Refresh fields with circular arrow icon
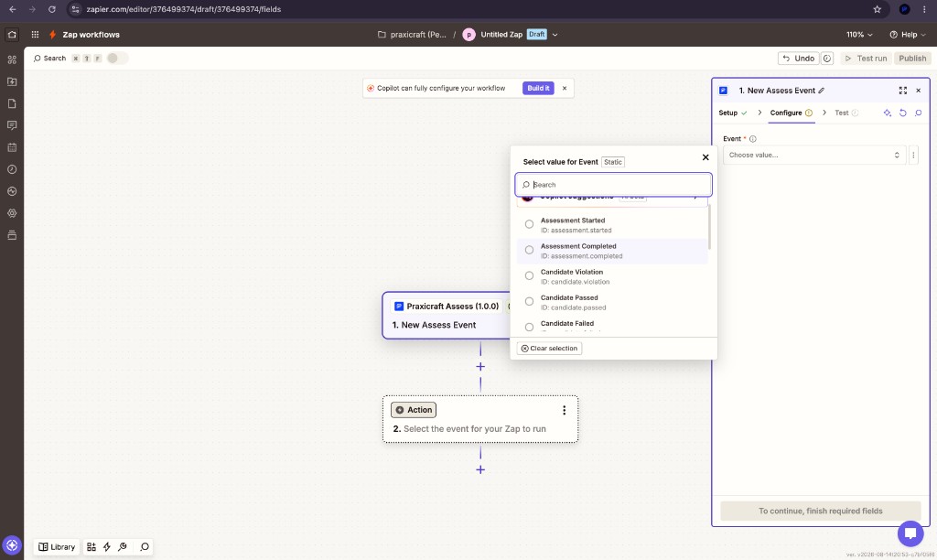Viewport: 937px width, 560px height. 902,113
